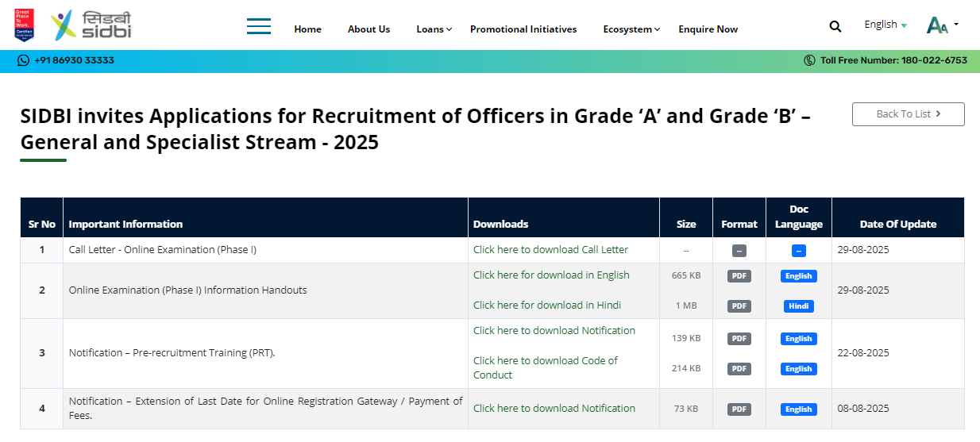Expand the English language selector
980x442 pixels.
coord(885,25)
